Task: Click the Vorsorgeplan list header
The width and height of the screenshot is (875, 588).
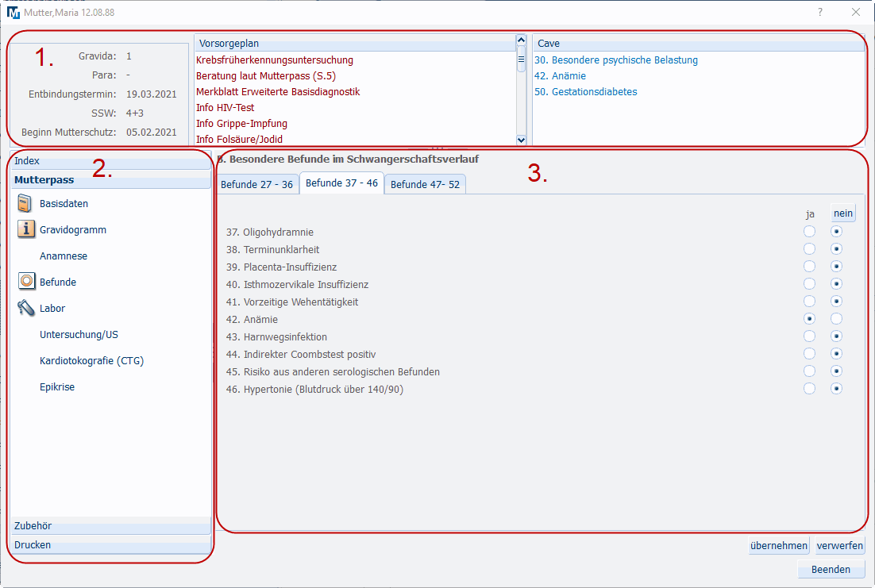Action: pos(356,43)
